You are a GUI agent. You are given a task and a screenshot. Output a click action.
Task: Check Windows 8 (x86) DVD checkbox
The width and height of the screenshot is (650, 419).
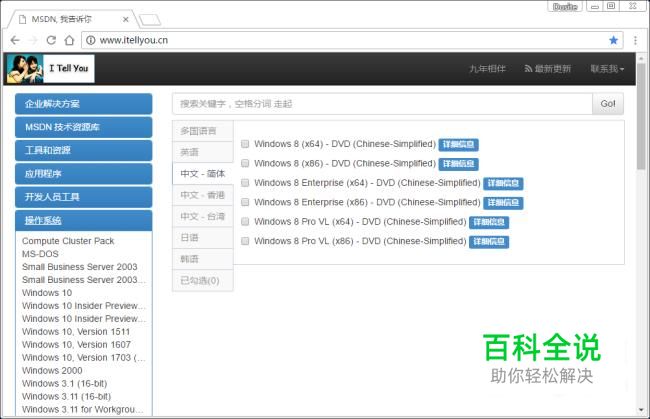245,163
